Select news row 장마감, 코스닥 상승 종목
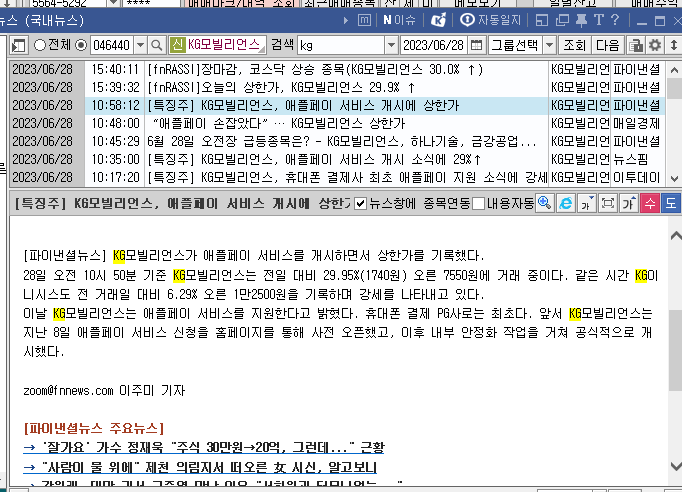The image size is (682, 492). (336, 69)
